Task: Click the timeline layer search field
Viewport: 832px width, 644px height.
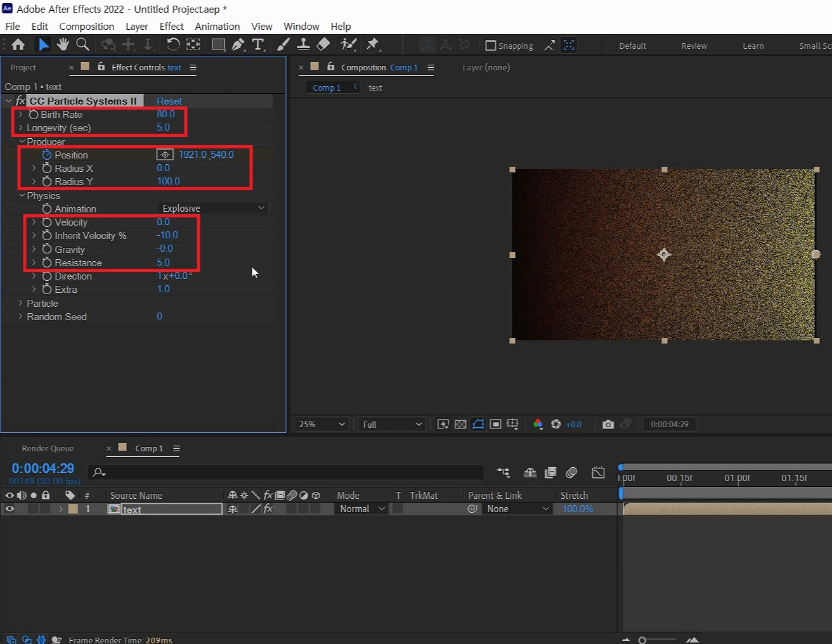Action: (287, 472)
